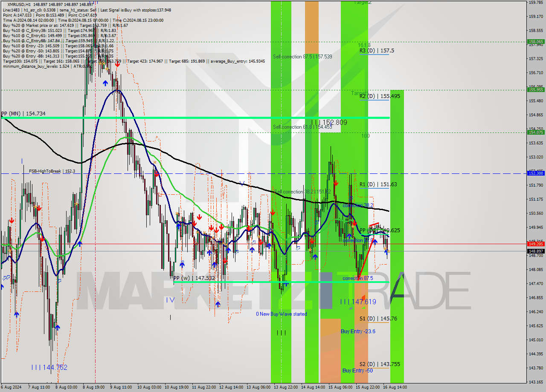Click the 159.785 price axis value
Viewport: 546px width, 392px height.
click(536, 3)
